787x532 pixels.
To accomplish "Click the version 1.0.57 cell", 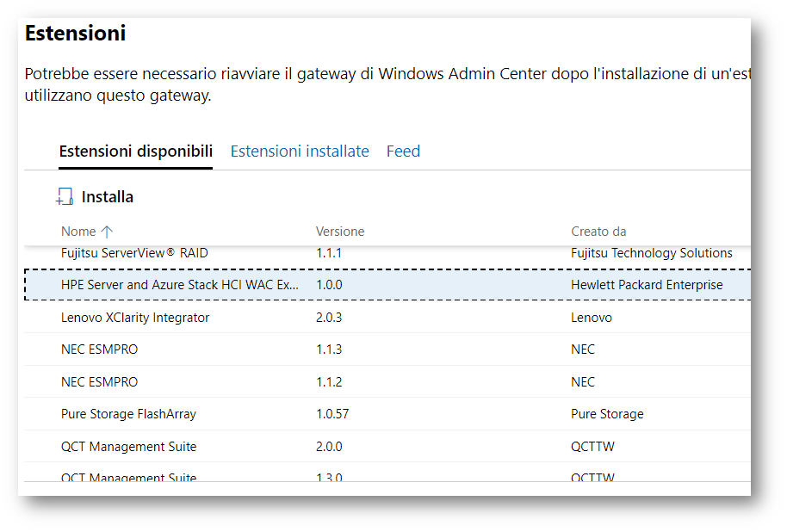I will tap(332, 414).
